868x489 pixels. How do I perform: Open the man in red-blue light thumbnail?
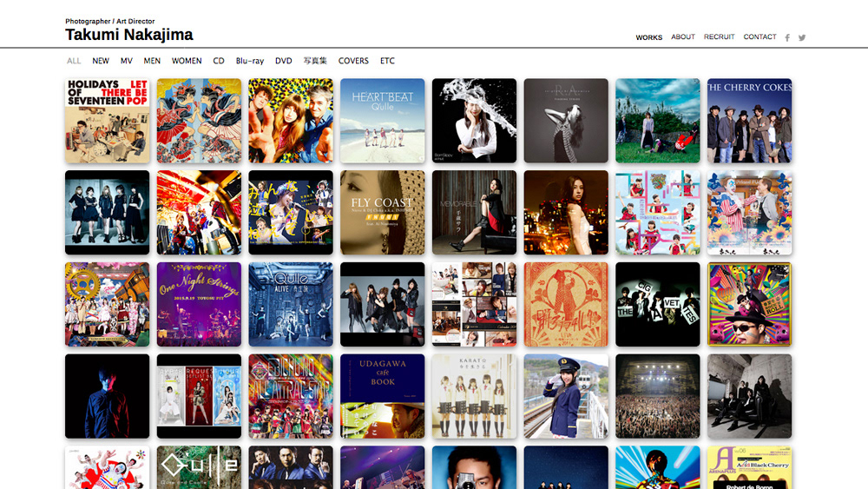pos(108,397)
